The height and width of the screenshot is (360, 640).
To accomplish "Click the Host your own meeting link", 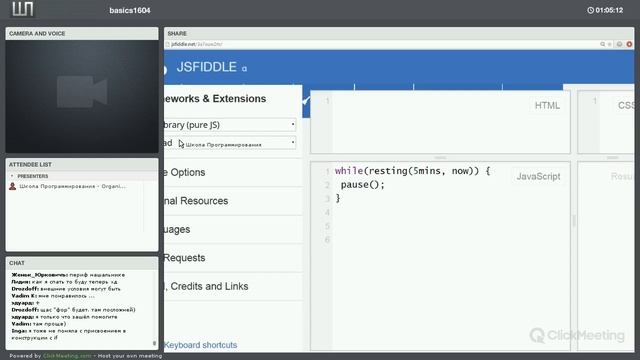I will pos(130,356).
